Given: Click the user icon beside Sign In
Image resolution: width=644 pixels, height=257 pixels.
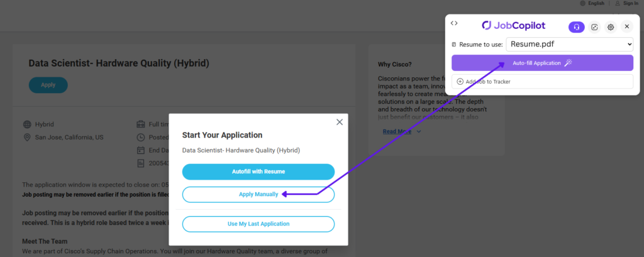Looking at the screenshot, I should tap(617, 4).
